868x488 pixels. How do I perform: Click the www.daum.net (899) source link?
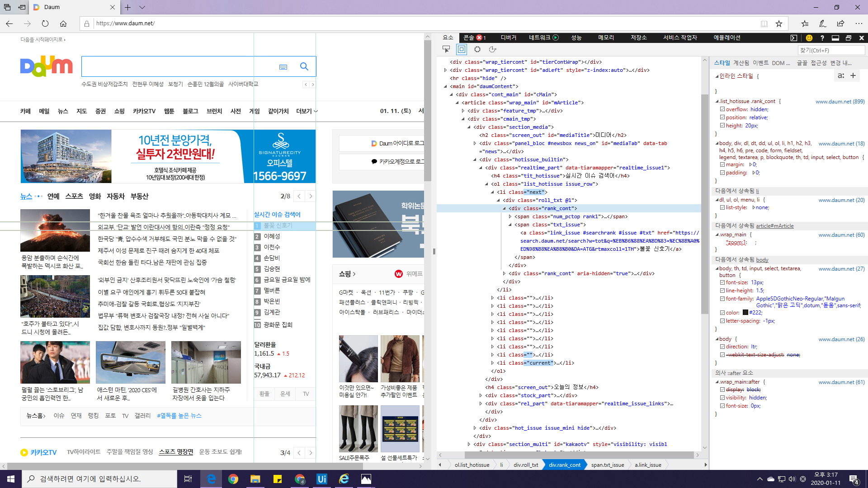tap(840, 102)
